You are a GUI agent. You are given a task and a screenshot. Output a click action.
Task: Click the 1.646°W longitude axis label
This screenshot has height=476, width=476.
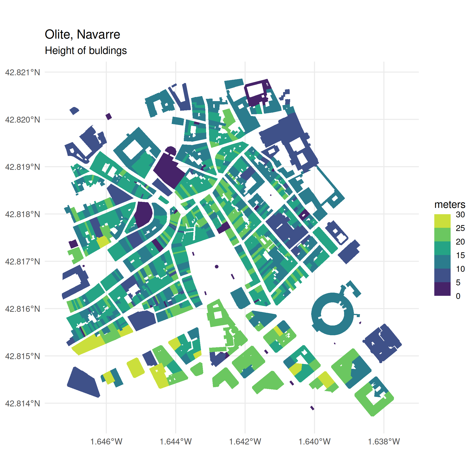[106, 442]
